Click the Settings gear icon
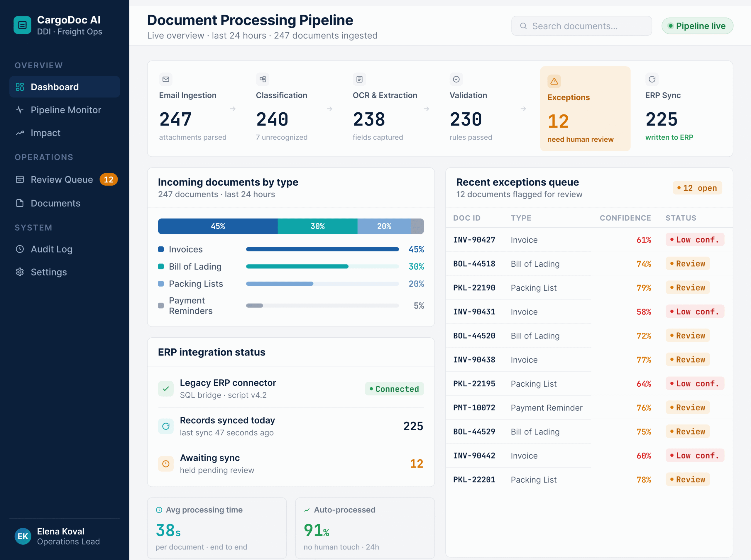The image size is (751, 560). click(20, 272)
